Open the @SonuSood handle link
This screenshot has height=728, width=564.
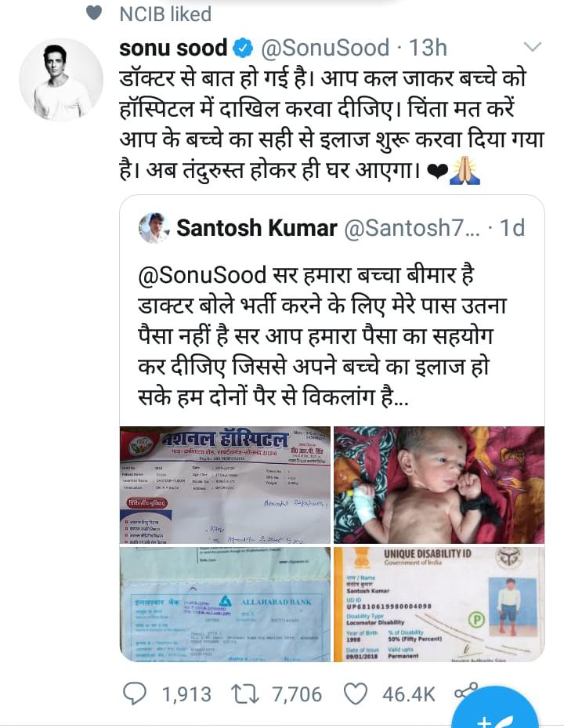pyautogui.click(x=325, y=49)
